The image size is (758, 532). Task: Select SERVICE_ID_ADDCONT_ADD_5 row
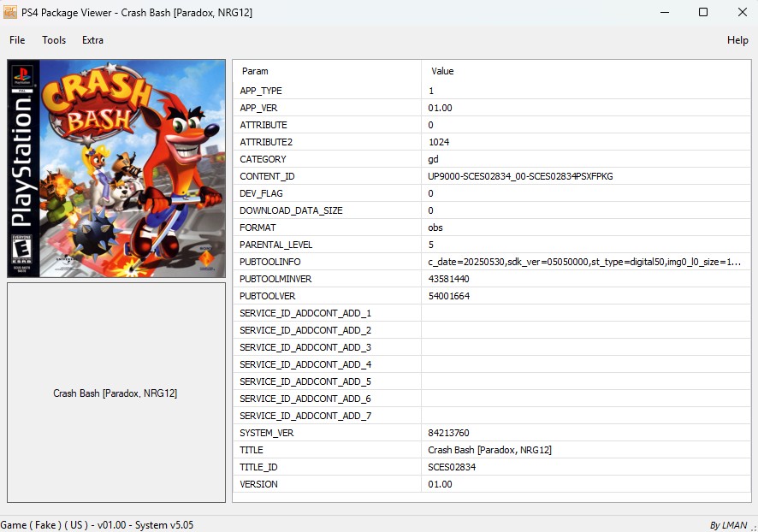(x=492, y=381)
